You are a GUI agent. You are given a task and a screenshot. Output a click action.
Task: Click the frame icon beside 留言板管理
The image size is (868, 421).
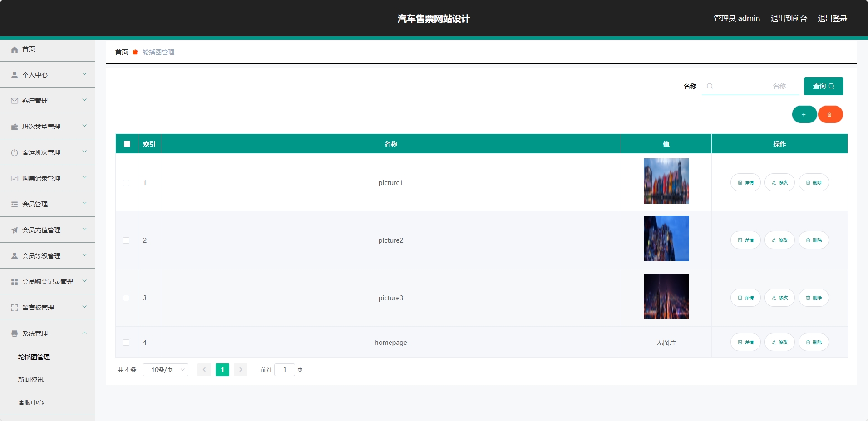point(15,308)
